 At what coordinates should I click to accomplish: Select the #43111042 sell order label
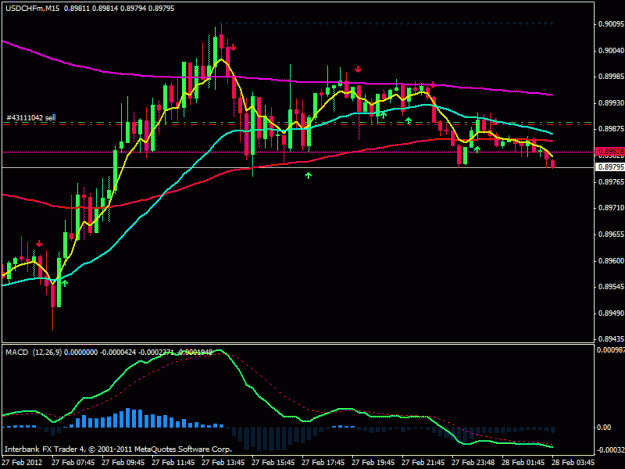(31, 118)
